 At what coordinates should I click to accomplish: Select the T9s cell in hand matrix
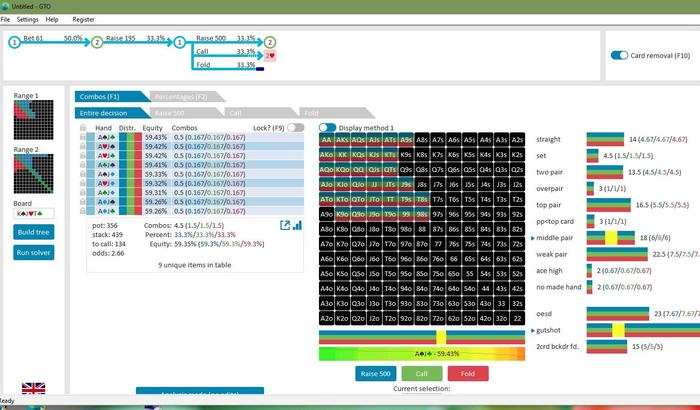(406, 200)
